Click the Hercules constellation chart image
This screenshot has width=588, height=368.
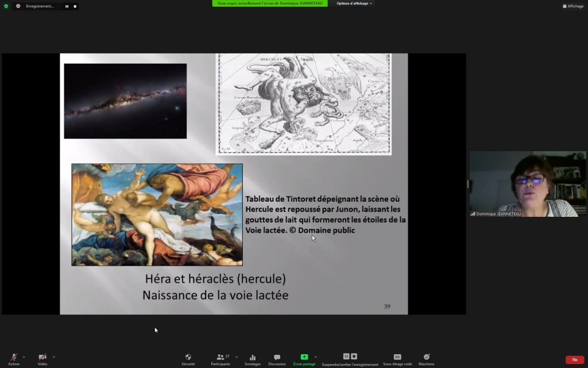[303, 103]
